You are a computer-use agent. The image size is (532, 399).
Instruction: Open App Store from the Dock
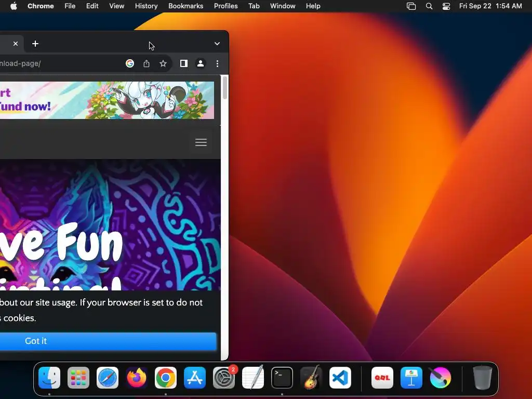point(195,378)
